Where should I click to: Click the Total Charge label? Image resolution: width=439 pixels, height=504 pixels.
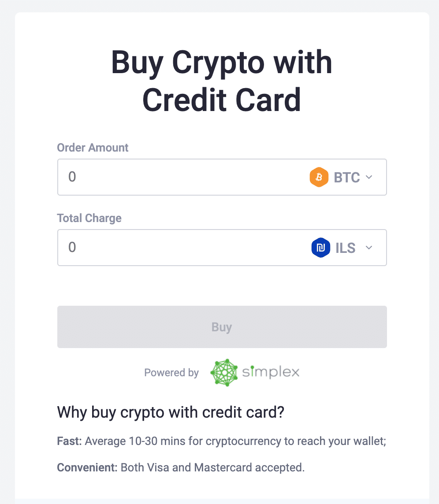(89, 218)
